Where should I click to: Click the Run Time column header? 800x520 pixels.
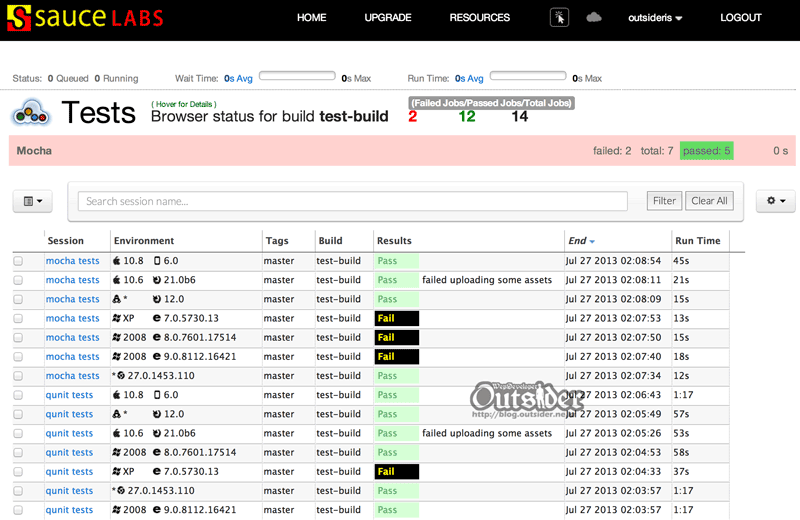698,241
